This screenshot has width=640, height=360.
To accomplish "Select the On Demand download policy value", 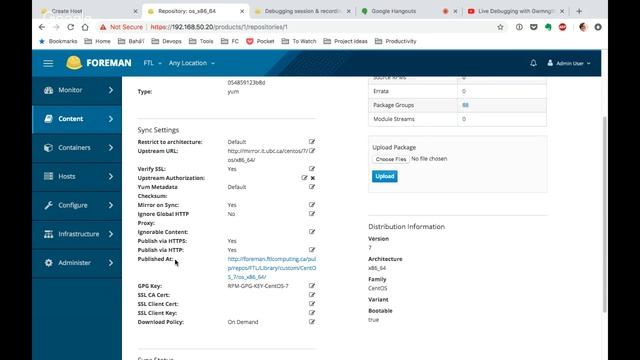I will [x=243, y=322].
